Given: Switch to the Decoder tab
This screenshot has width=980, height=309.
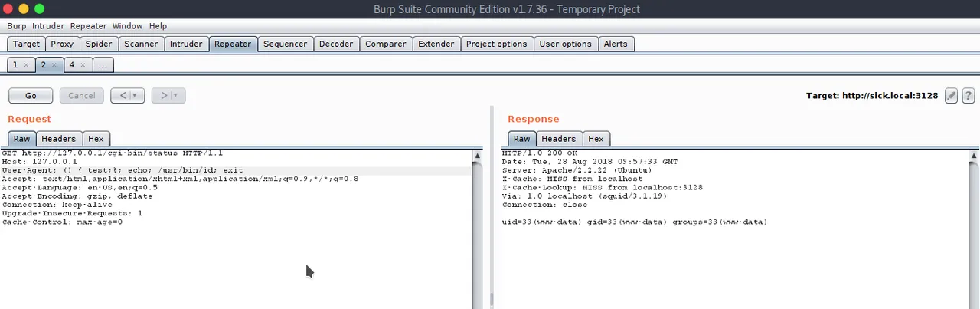Looking at the screenshot, I should point(336,44).
